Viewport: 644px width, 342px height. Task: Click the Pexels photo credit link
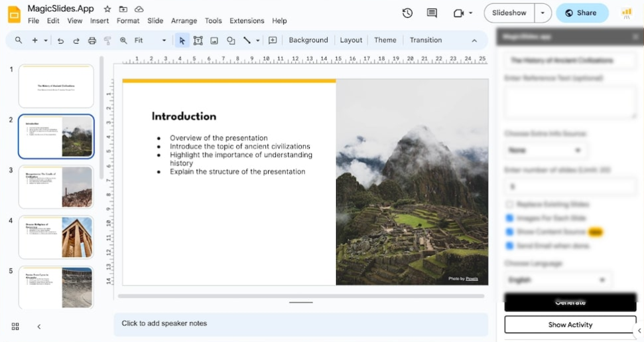(472, 279)
